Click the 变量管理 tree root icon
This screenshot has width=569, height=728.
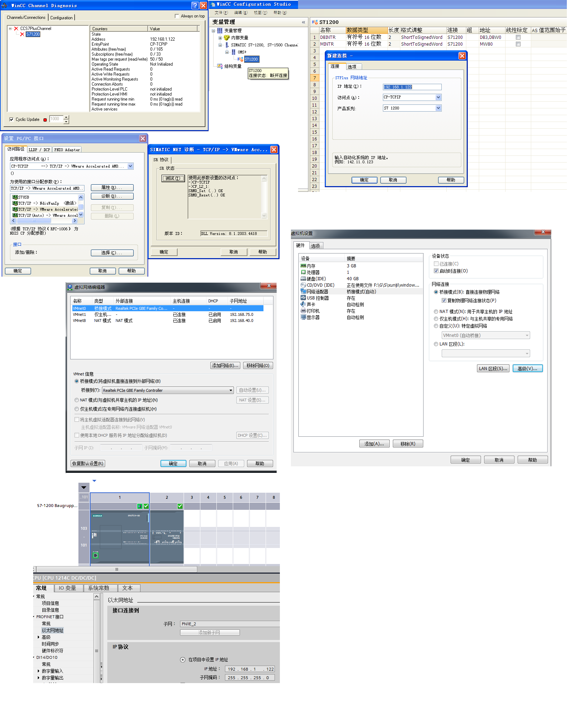tap(220, 31)
